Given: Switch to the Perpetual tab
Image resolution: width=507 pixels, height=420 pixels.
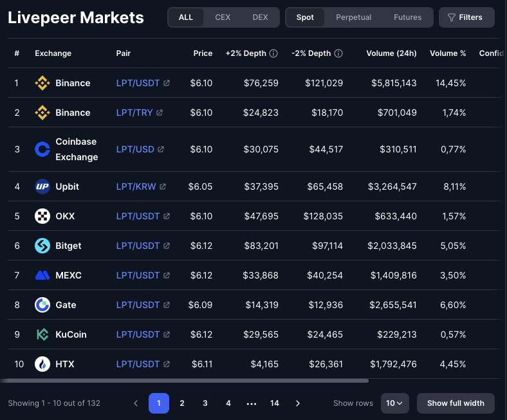Looking at the screenshot, I should [353, 17].
